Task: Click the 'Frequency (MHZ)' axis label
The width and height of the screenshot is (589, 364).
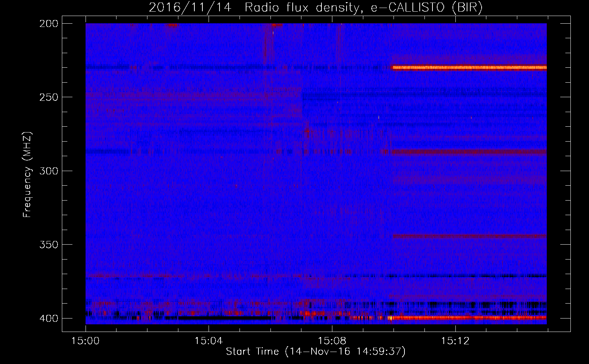Action: (27, 174)
